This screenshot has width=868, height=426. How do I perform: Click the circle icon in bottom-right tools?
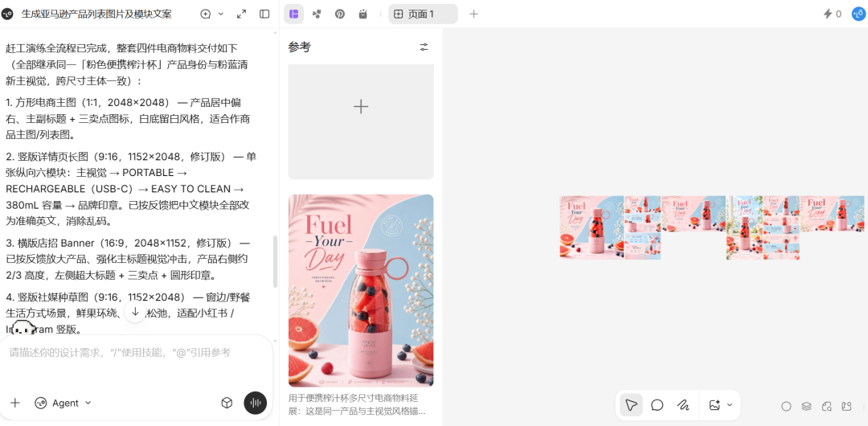click(786, 407)
